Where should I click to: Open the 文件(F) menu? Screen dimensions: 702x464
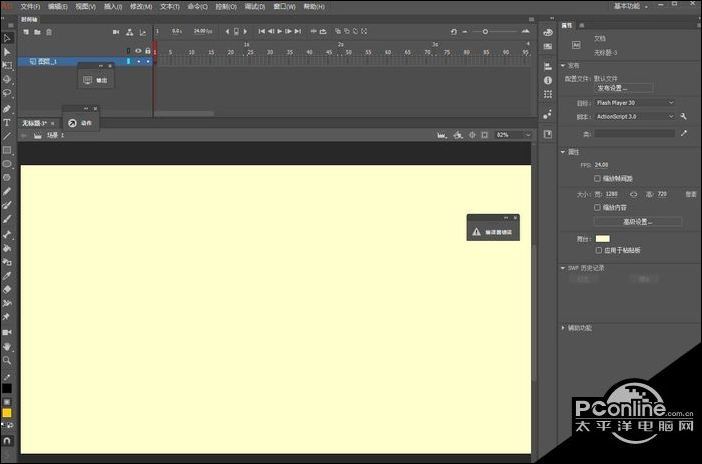(x=30, y=7)
